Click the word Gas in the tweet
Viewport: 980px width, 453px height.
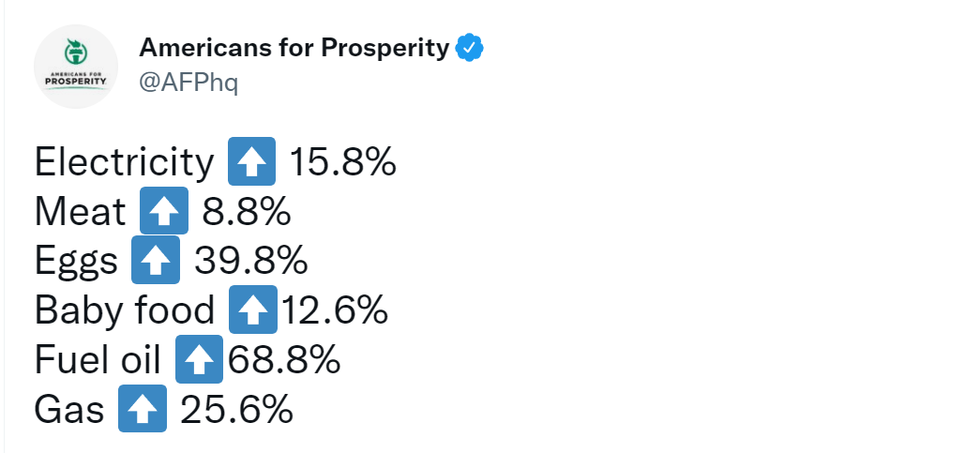coord(69,410)
